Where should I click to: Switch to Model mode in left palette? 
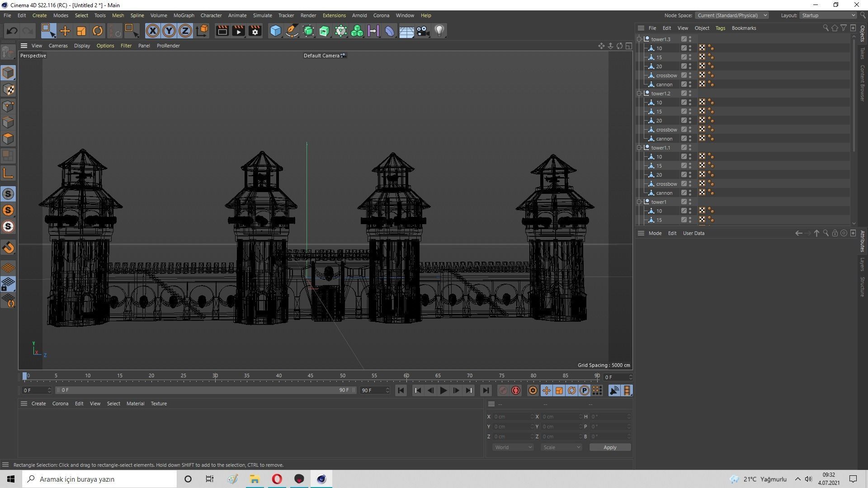(8, 73)
